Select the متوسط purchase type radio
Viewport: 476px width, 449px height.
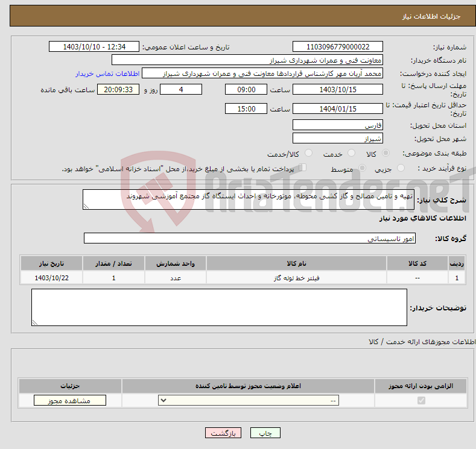[x=362, y=168]
